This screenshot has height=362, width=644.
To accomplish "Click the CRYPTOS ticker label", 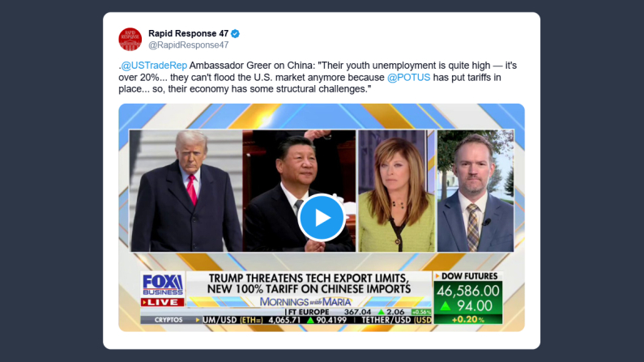I will (x=168, y=320).
